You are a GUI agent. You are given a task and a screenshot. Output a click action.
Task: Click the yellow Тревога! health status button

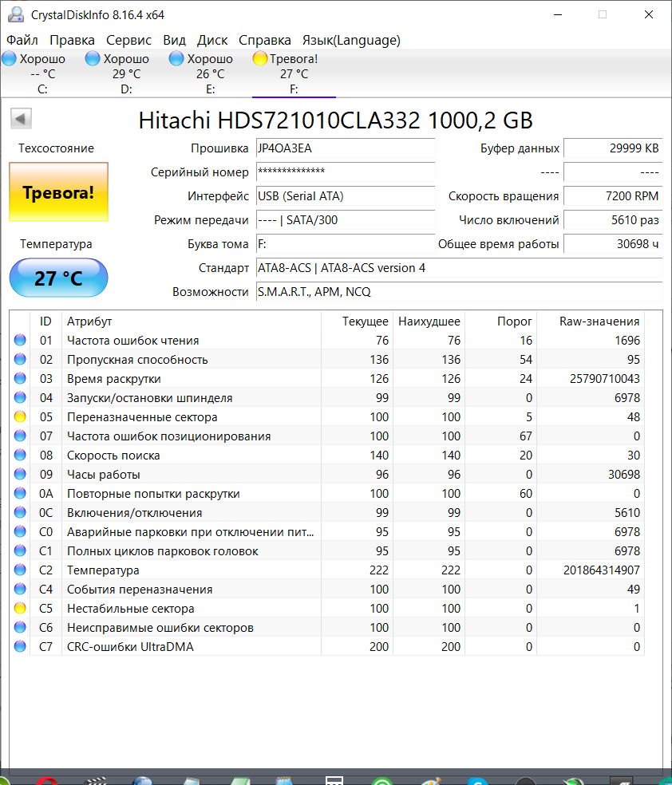pos(58,191)
